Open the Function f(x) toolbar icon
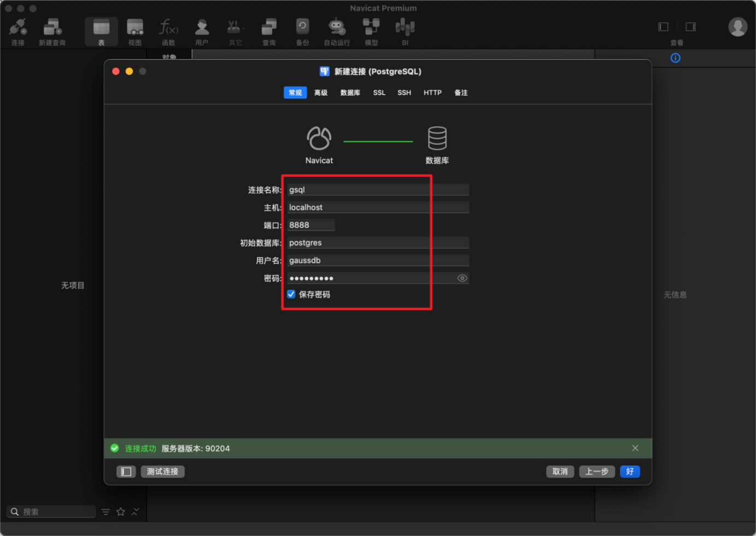756x536 pixels. tap(168, 27)
